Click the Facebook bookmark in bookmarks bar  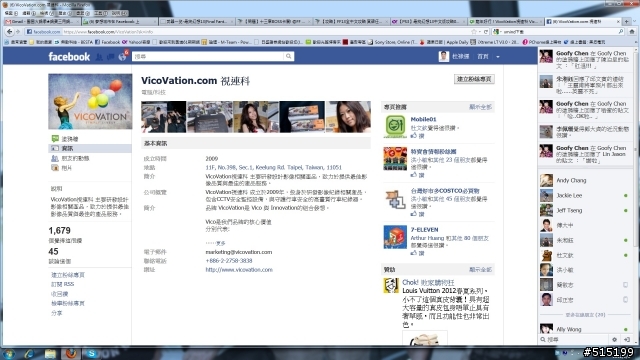[x=107, y=42]
